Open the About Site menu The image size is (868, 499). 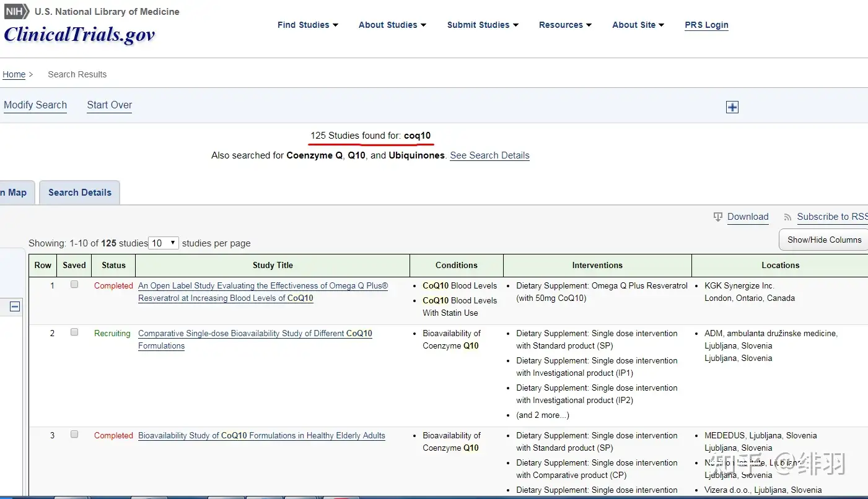(638, 25)
